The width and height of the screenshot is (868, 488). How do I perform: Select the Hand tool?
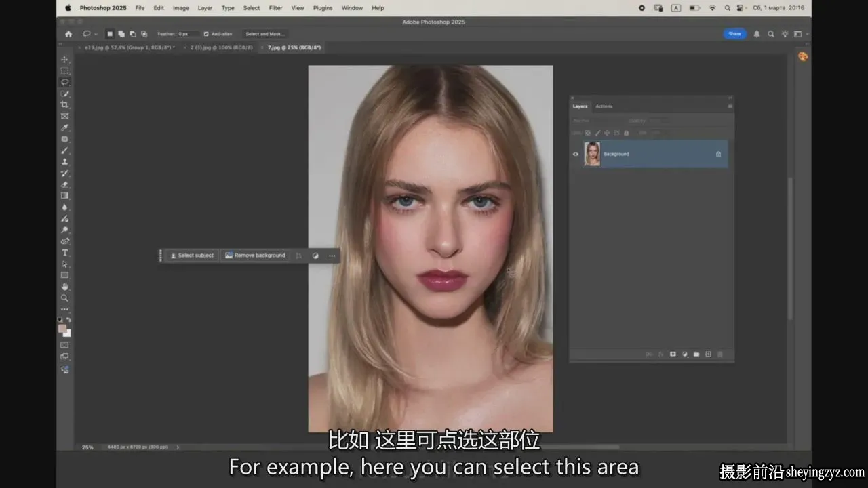[65, 287]
